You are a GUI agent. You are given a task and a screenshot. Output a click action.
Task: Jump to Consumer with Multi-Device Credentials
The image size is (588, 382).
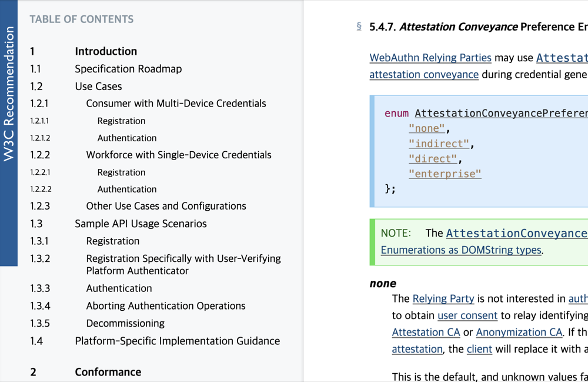click(x=176, y=103)
